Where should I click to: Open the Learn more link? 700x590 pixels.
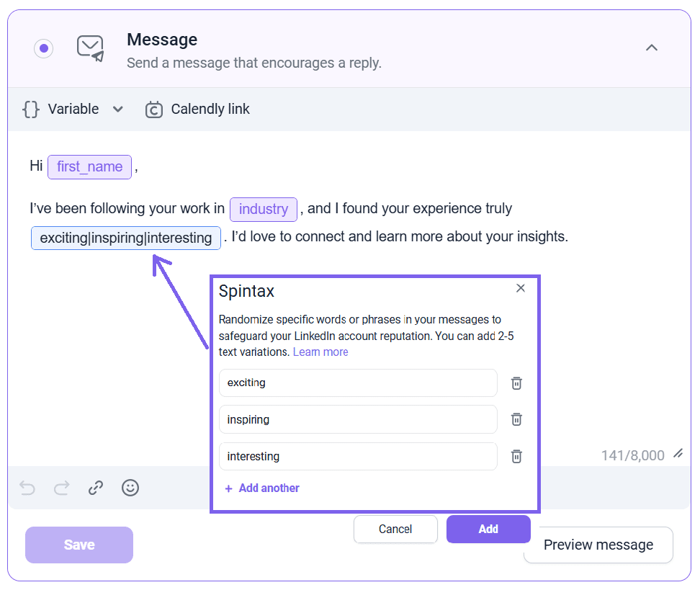click(320, 352)
